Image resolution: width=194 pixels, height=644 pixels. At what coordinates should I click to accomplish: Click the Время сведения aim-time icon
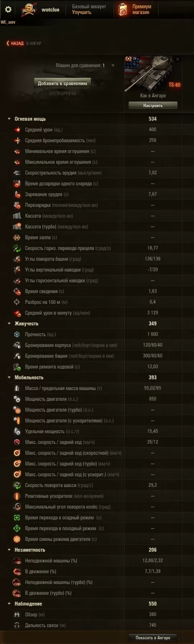(17, 291)
